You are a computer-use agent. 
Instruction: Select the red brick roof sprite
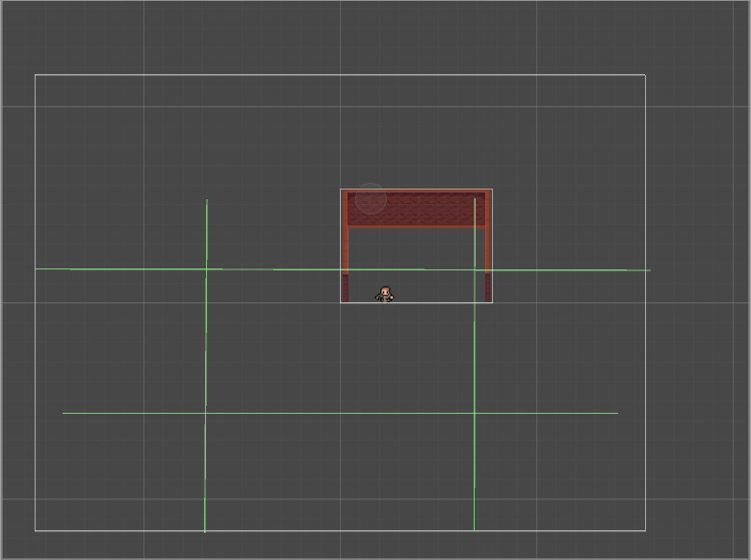(424, 210)
